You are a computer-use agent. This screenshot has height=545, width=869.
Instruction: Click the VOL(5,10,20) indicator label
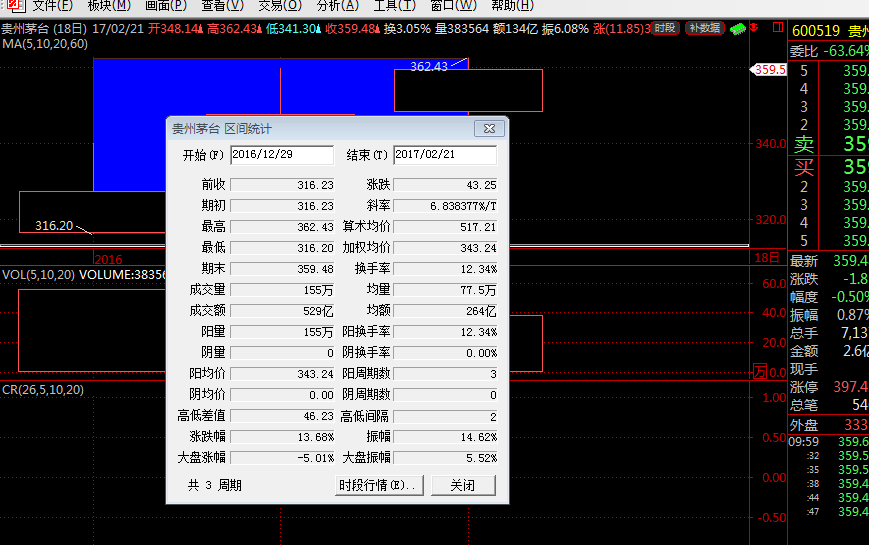[x=38, y=274]
